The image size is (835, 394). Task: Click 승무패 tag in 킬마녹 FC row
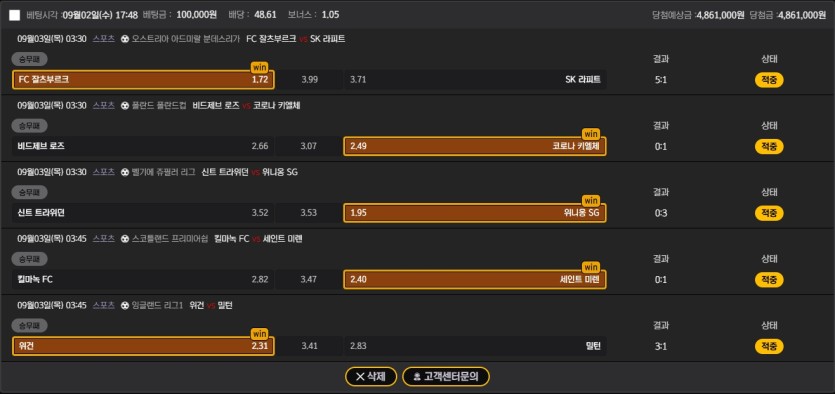point(30,259)
